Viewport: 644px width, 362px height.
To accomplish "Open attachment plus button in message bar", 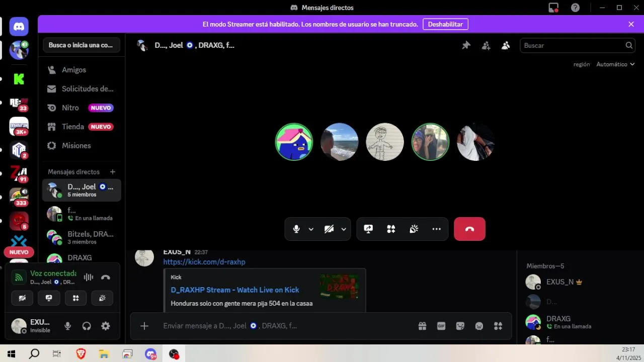I will pyautogui.click(x=144, y=326).
